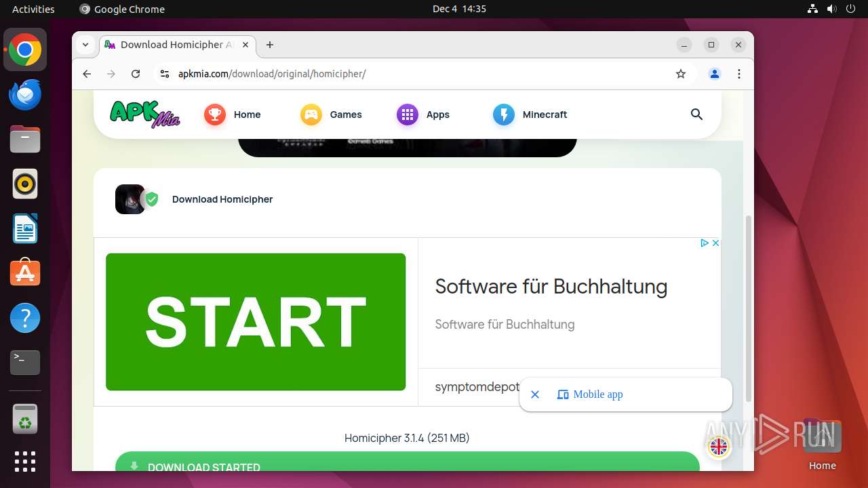This screenshot has width=868, height=488.
Task: Open Rhythmbox from the dock
Action: pos(25,184)
